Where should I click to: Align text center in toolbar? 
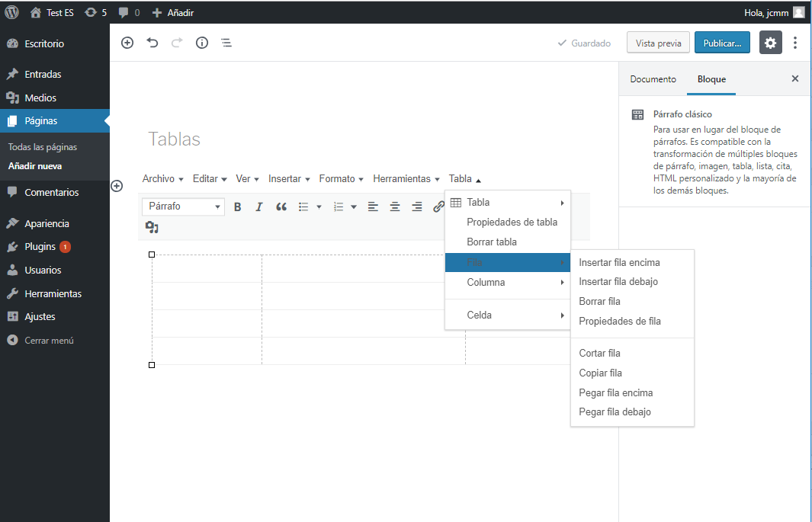click(395, 207)
